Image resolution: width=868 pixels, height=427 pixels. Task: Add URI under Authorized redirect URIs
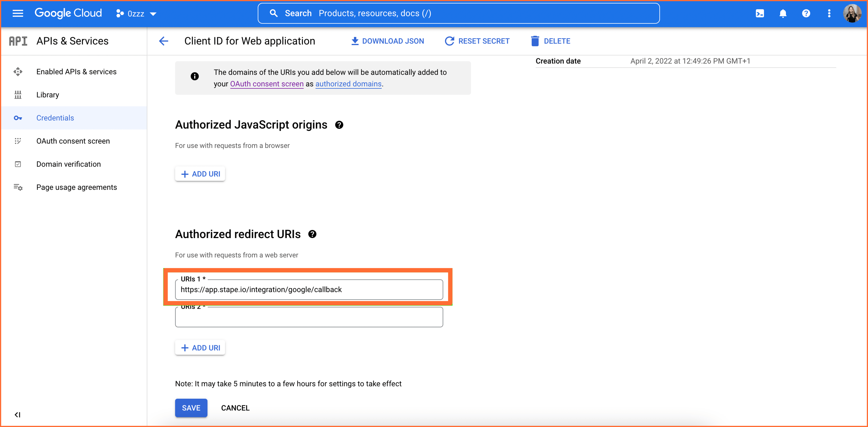[200, 347]
